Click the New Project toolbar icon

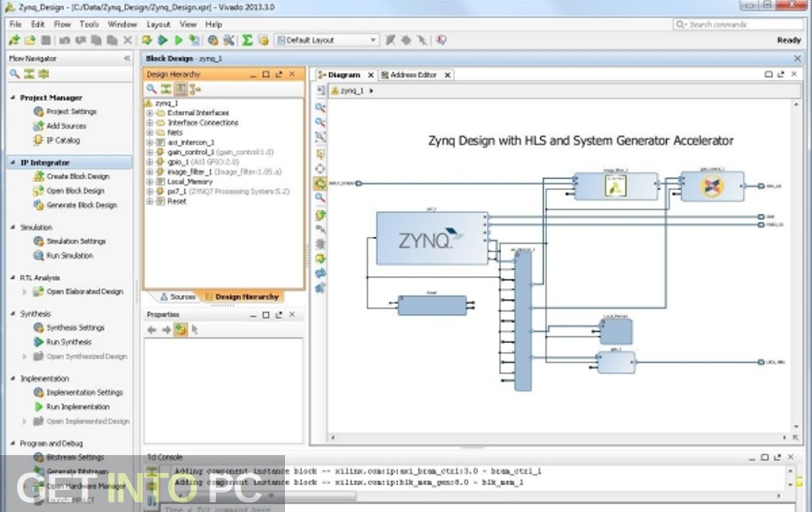(15, 40)
